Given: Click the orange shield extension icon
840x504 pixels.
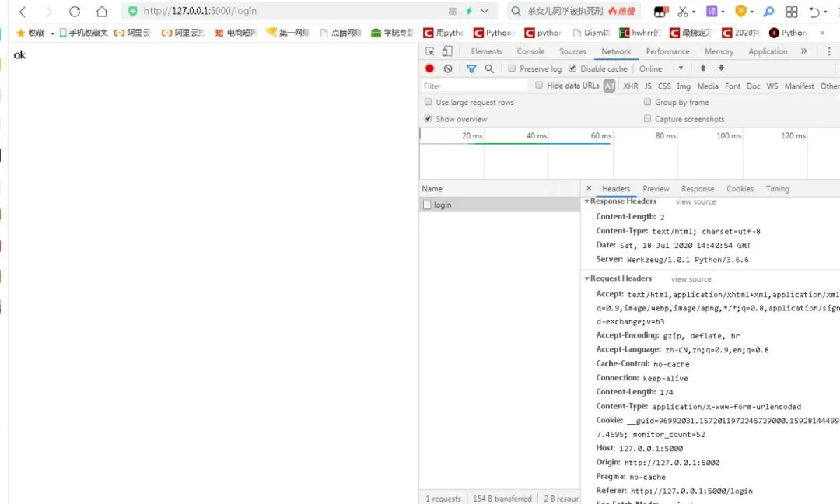Looking at the screenshot, I should click(x=741, y=11).
